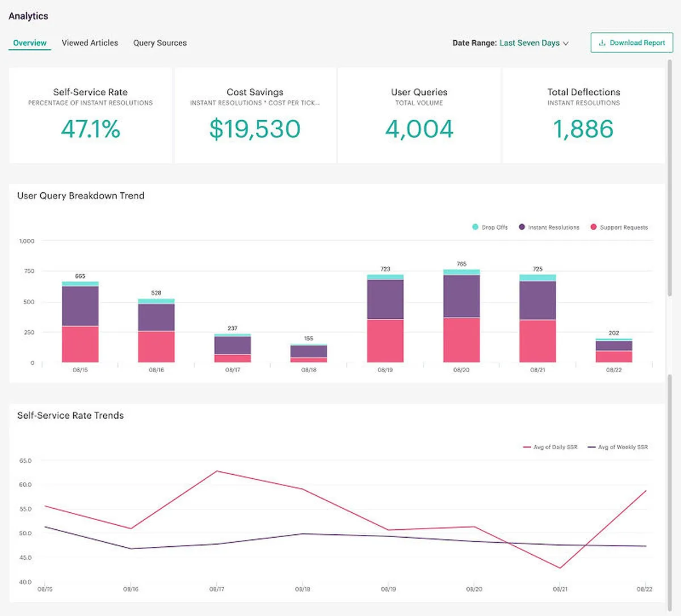681x616 pixels.
Task: Click the 08/20 bar's purple Instant Resolutions segment
Action: (461, 296)
